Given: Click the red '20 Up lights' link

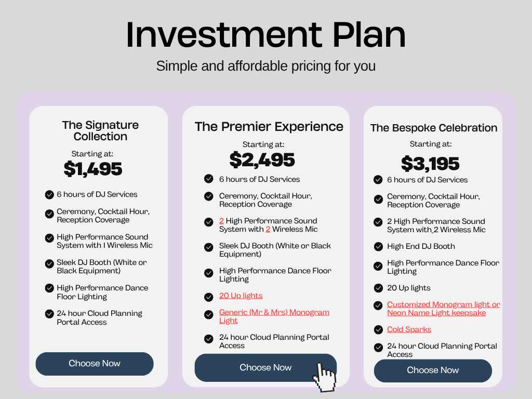Looking at the screenshot, I should coord(241,296).
